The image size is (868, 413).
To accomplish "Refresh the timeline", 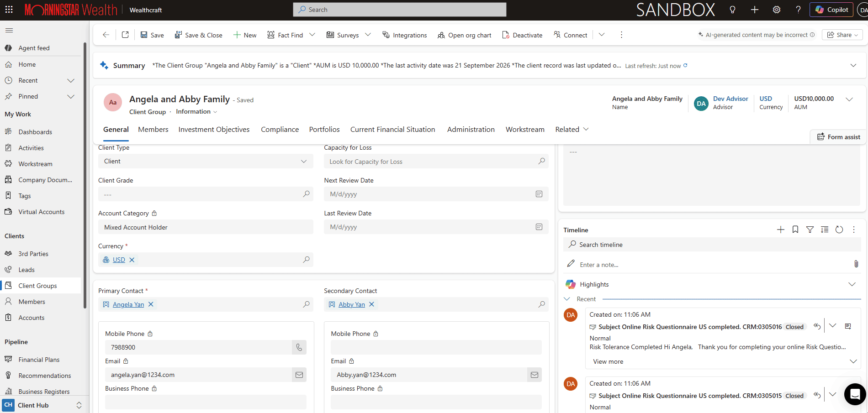I will [x=839, y=230].
